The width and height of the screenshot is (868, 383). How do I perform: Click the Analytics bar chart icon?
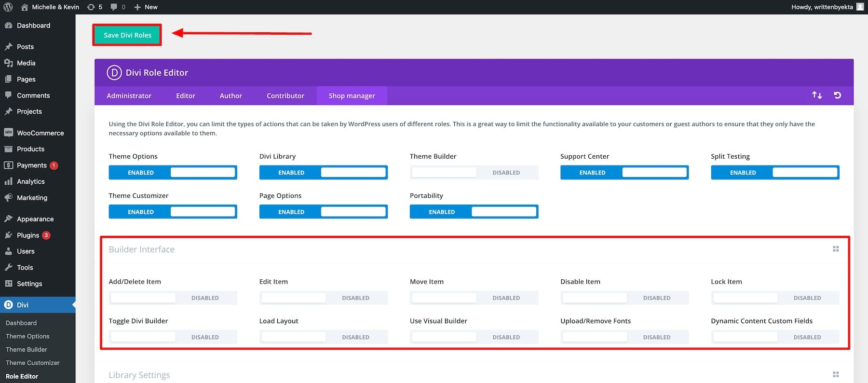pos(8,181)
